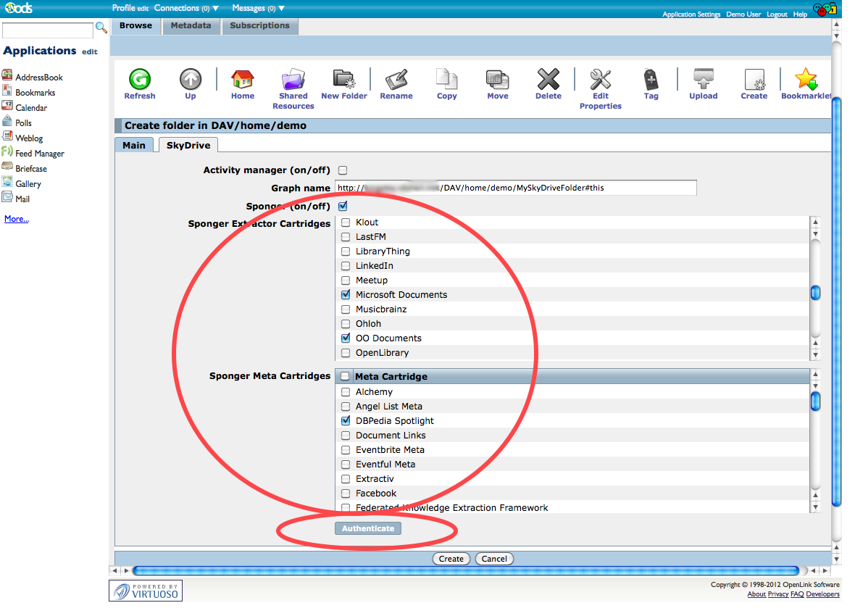
Task: Click the Up arrow icon
Action: (x=191, y=79)
